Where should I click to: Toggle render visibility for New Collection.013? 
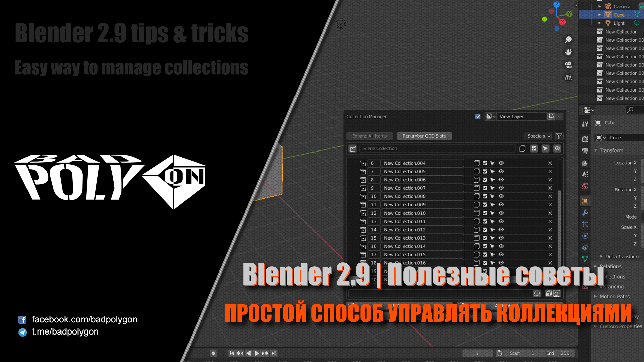(501, 238)
